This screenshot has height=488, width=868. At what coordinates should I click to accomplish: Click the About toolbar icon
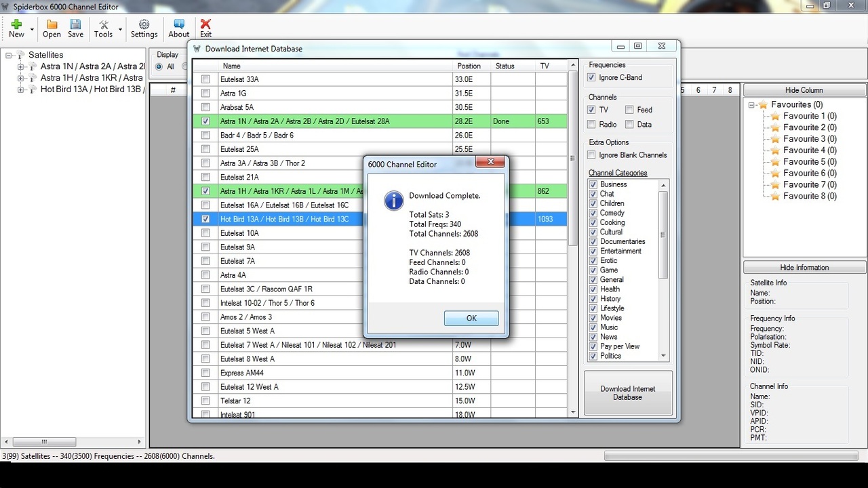(179, 24)
